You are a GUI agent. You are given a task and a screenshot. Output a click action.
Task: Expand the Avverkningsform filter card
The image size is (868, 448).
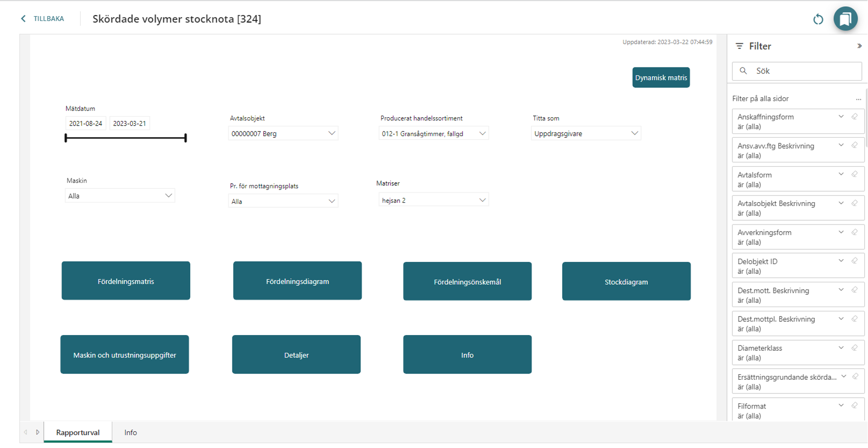(841, 233)
